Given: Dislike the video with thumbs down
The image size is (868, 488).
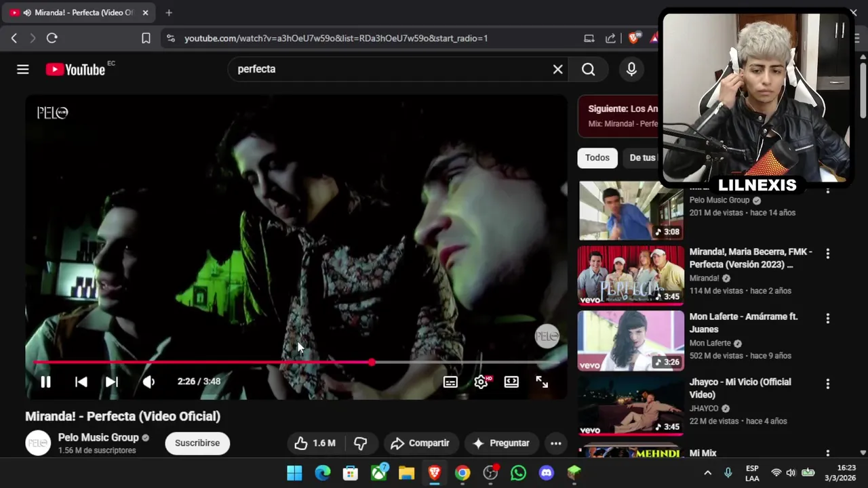Looking at the screenshot, I should coord(361,443).
